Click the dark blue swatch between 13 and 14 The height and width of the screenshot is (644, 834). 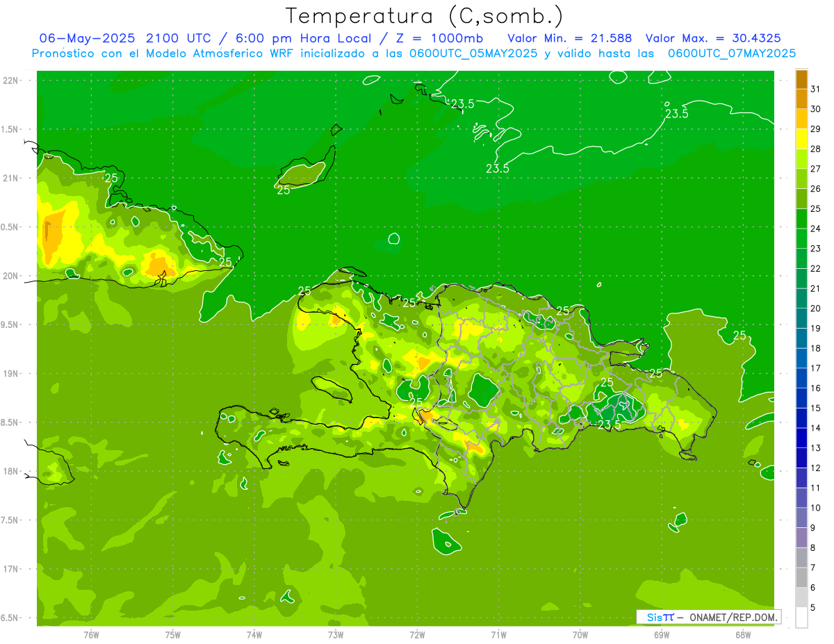(x=801, y=438)
